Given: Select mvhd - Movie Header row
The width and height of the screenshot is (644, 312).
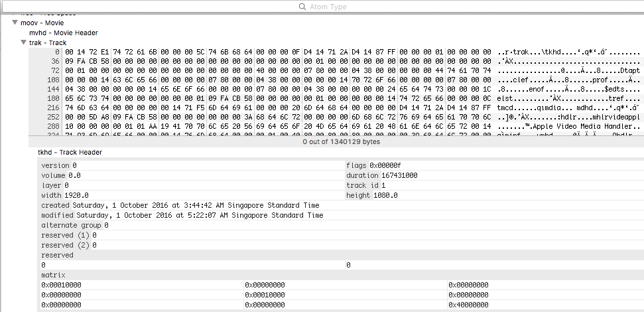Looking at the screenshot, I should (x=63, y=33).
